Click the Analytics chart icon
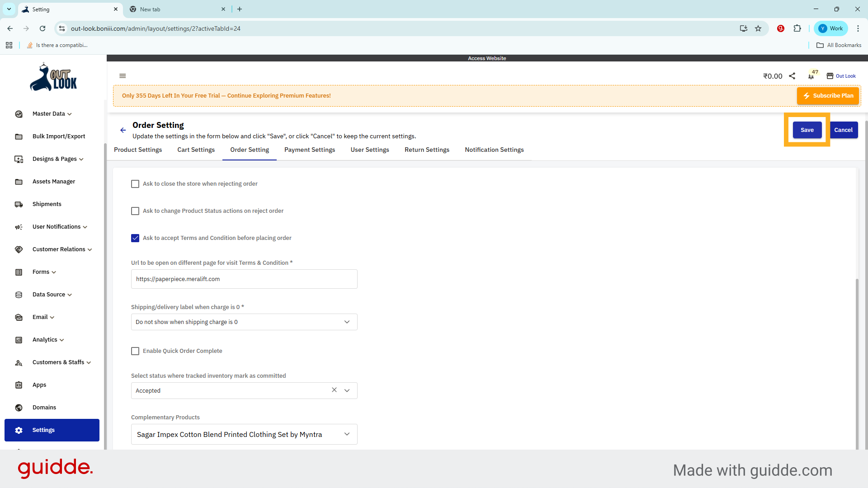This screenshot has width=868, height=488. point(19,340)
